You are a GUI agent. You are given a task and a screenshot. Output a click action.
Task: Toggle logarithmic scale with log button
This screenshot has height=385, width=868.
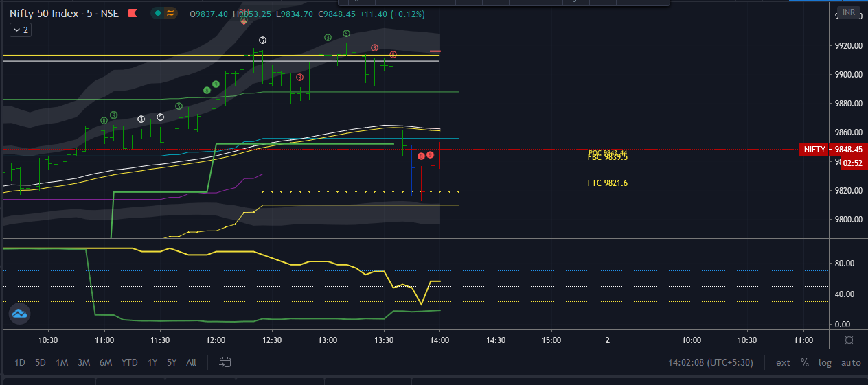click(x=825, y=362)
